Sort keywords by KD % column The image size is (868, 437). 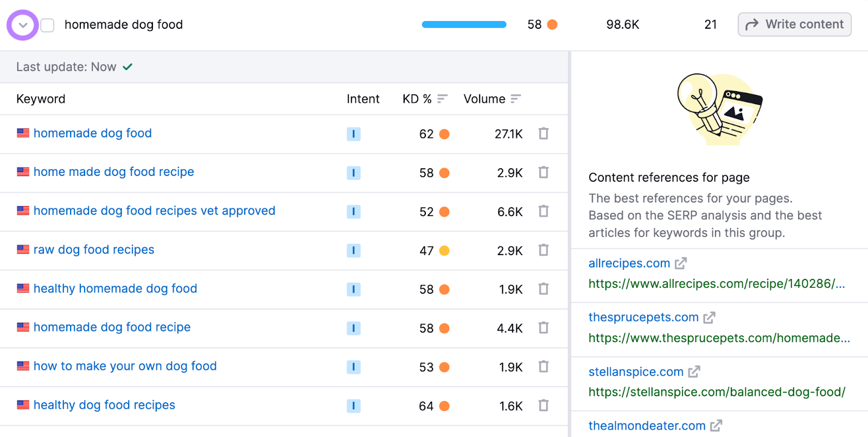click(x=442, y=99)
